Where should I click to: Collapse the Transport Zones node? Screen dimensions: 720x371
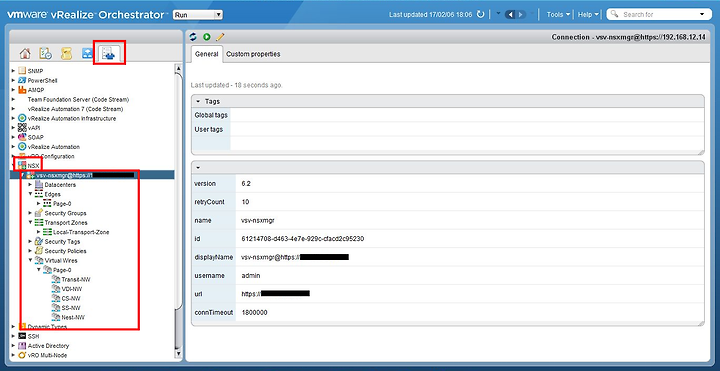coord(30,222)
